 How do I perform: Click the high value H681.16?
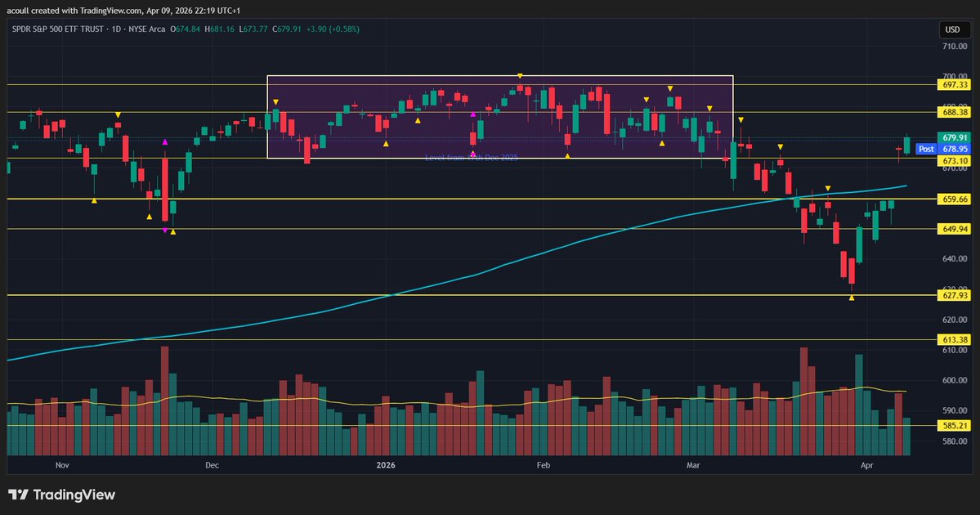click(219, 29)
